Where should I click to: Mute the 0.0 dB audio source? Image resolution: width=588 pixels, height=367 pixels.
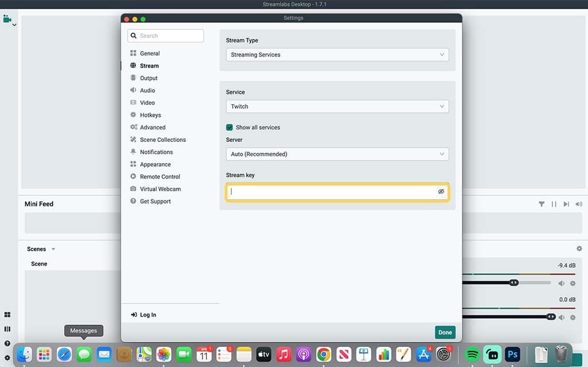562,317
